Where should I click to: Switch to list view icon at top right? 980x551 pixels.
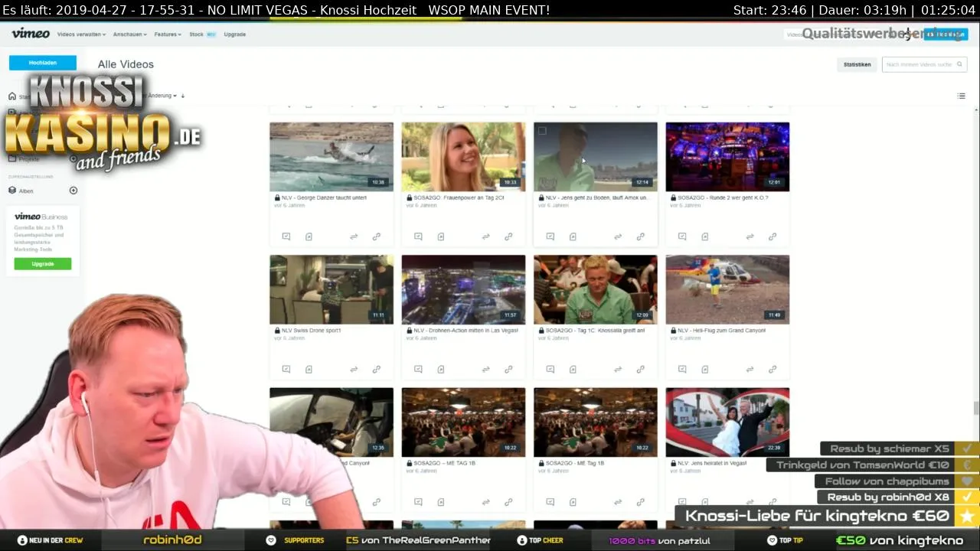click(962, 96)
